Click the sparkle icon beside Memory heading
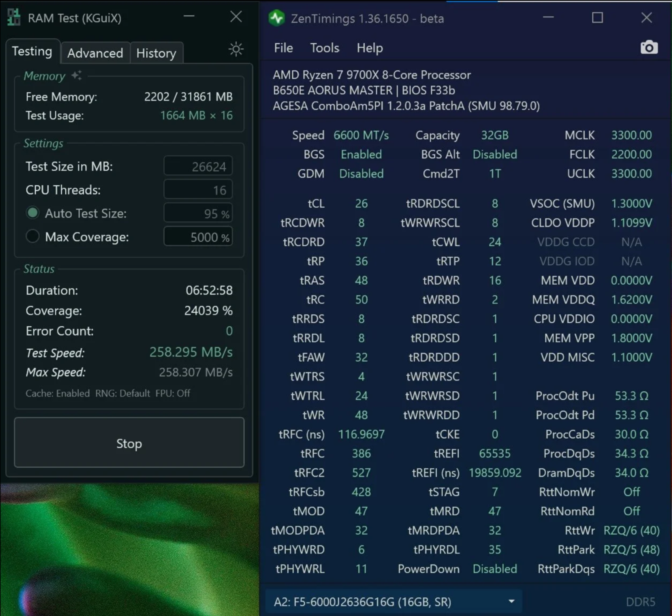Viewport: 672px width, 616px height. point(77,76)
